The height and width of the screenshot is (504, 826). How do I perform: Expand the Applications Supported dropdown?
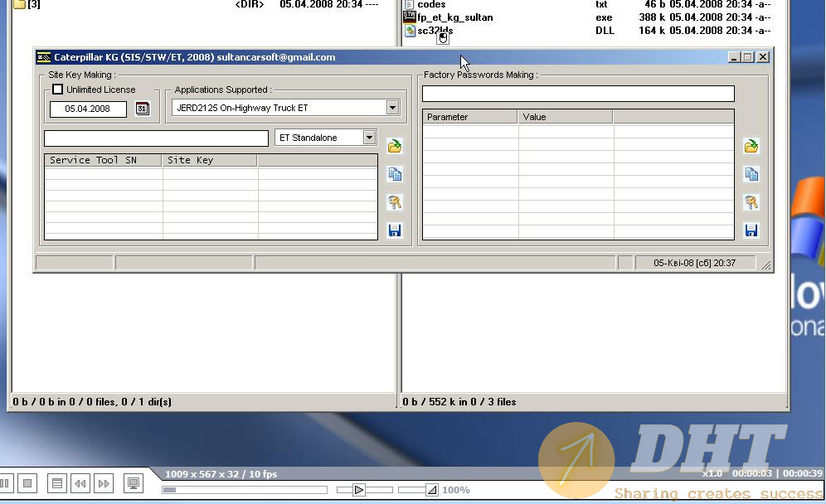(392, 108)
